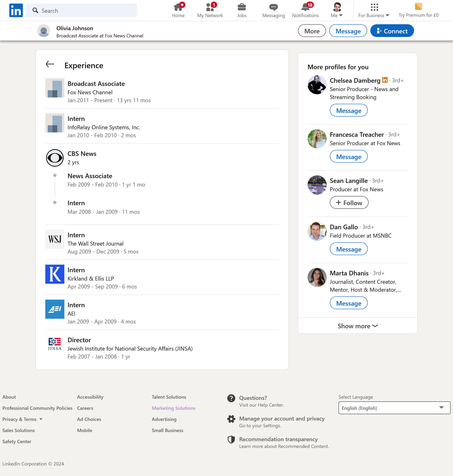Open Chelsea Damberg's profile photo
This screenshot has width=453, height=476.
pyautogui.click(x=317, y=85)
